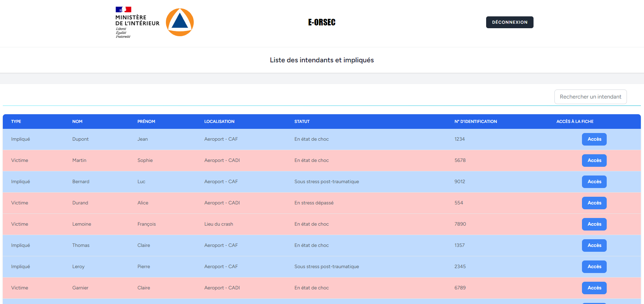Click the LOCALISATION column header
Screen dimensions: 644x304
[219, 122]
